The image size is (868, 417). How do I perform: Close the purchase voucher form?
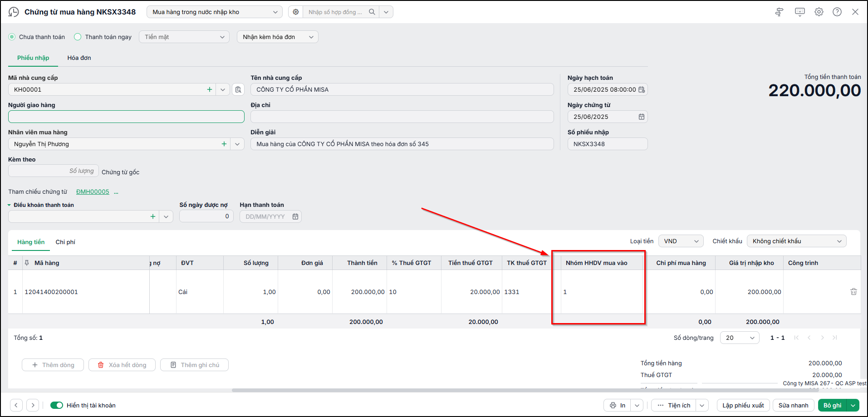click(x=855, y=12)
